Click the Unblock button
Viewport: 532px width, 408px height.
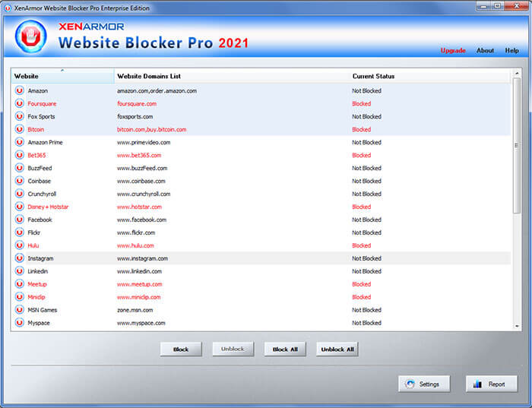(x=233, y=349)
